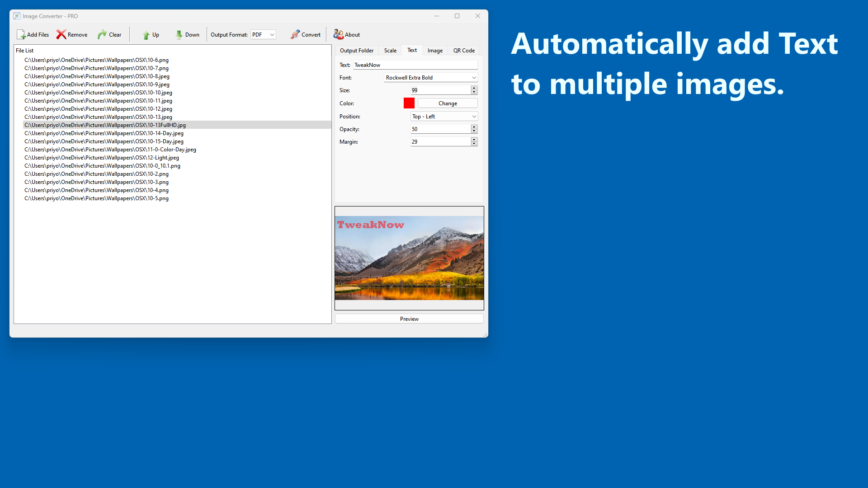Close the Image Converter window

(478, 16)
